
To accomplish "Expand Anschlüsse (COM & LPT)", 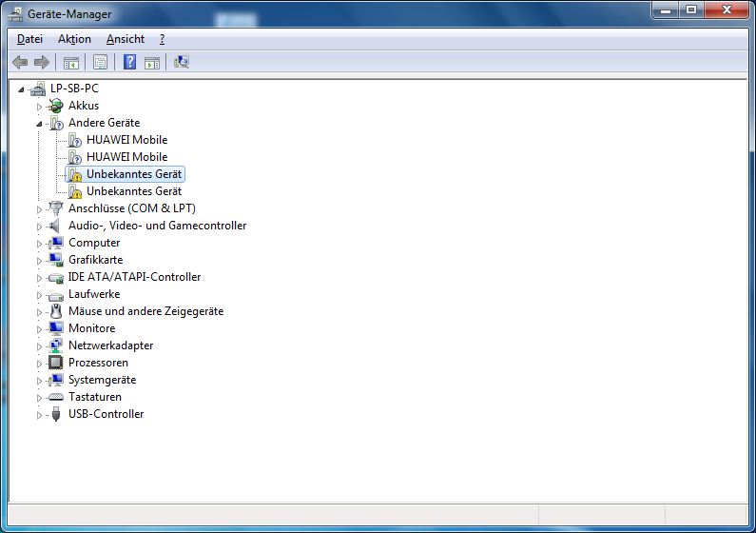I will click(x=39, y=209).
